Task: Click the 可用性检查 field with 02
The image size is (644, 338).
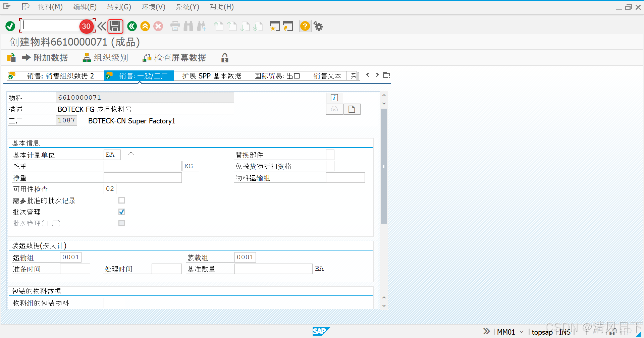Action: [110, 189]
